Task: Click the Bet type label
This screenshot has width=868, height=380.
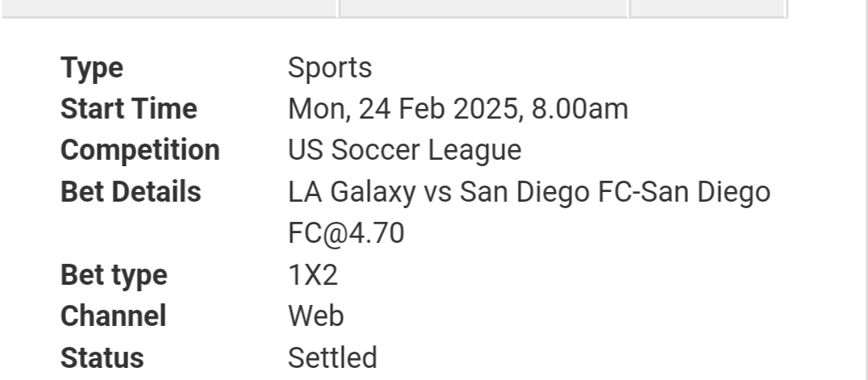Action: click(x=114, y=275)
